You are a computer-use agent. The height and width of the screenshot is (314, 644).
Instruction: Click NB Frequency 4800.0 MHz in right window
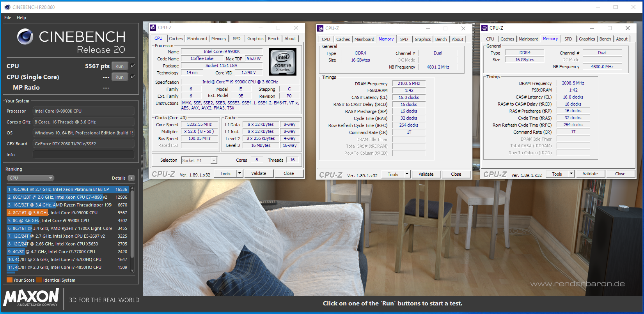pyautogui.click(x=602, y=67)
